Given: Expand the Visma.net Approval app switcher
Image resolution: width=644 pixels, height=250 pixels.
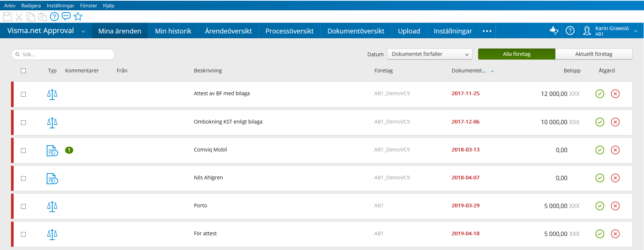Looking at the screenshot, I should pos(83,31).
